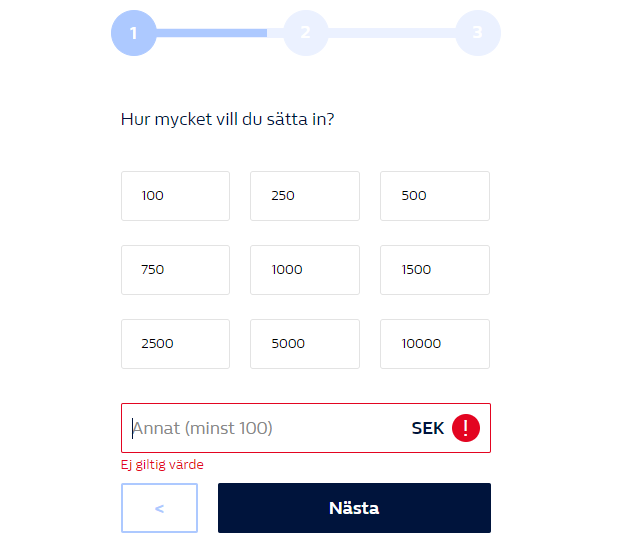Jump to step 3 circle
629x553 pixels.
478,33
